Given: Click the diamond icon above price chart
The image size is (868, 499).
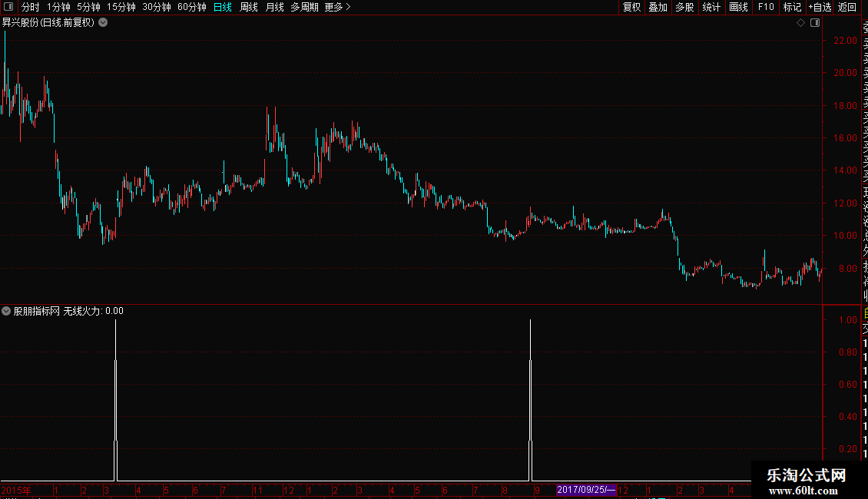Looking at the screenshot, I should coord(800,23).
